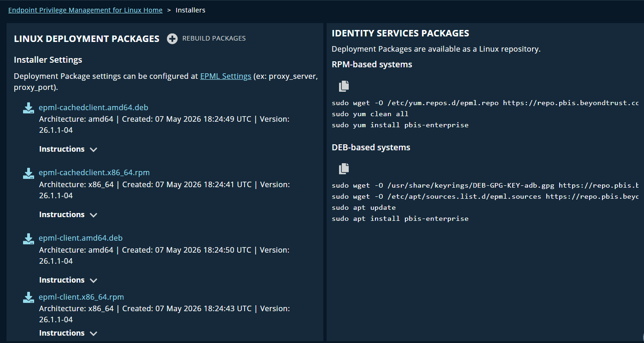This screenshot has height=343, width=644.
Task: Click the IDENTITY SERVICES PACKAGES heading
Action: tap(400, 33)
